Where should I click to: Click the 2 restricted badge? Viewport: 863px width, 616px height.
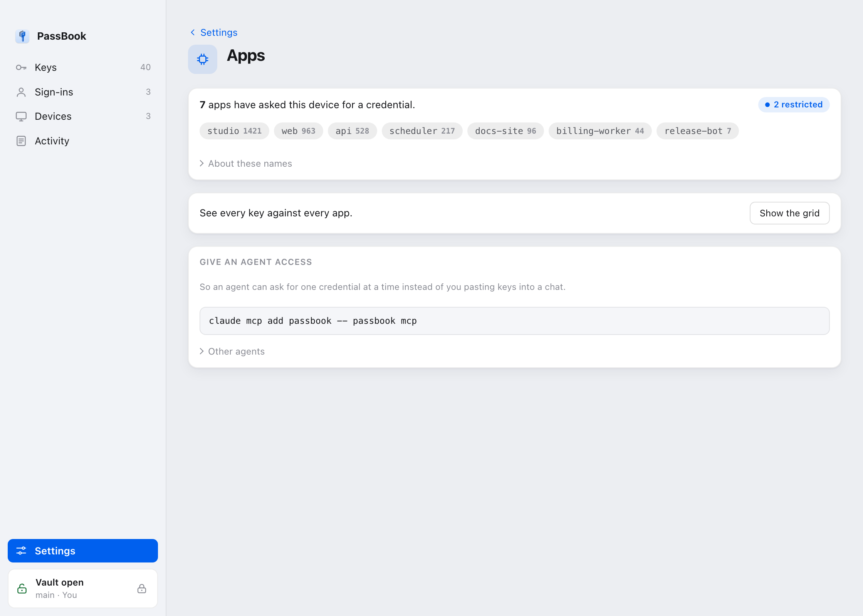794,105
